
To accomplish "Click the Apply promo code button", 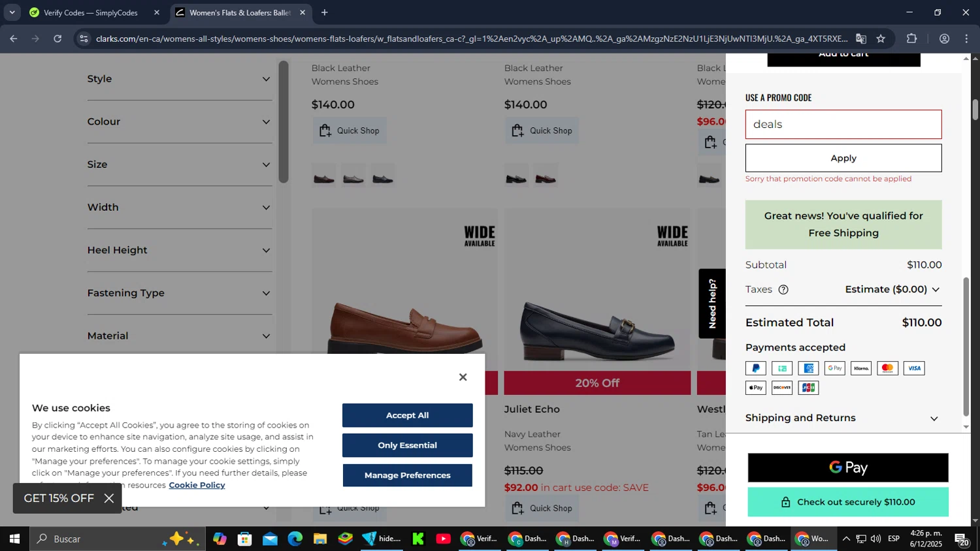I will (843, 158).
